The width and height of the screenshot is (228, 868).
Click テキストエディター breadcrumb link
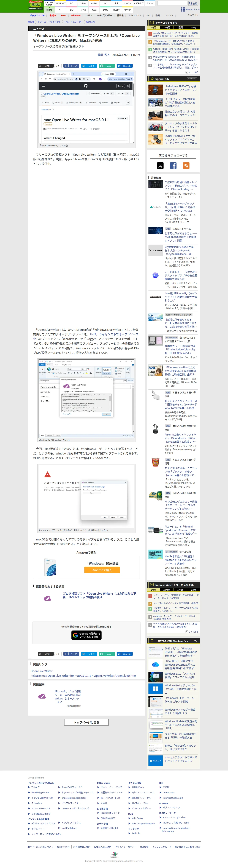[x=73, y=22]
